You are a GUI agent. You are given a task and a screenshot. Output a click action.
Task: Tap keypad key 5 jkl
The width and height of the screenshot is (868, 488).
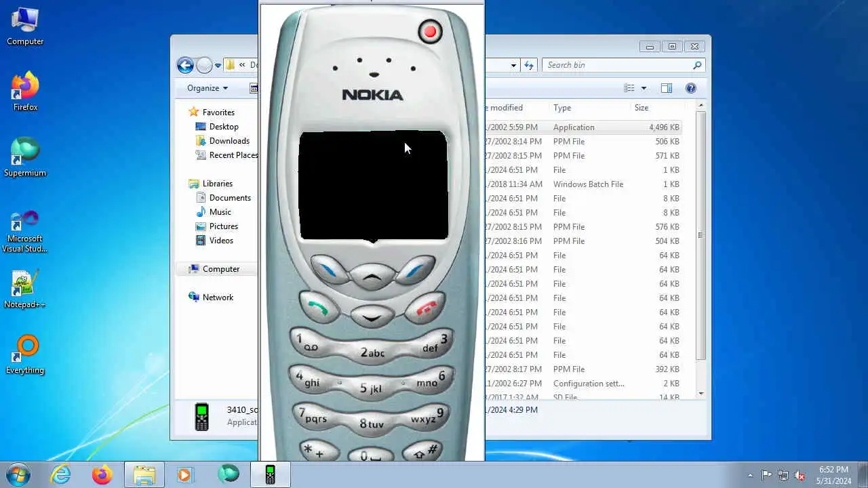pos(371,388)
